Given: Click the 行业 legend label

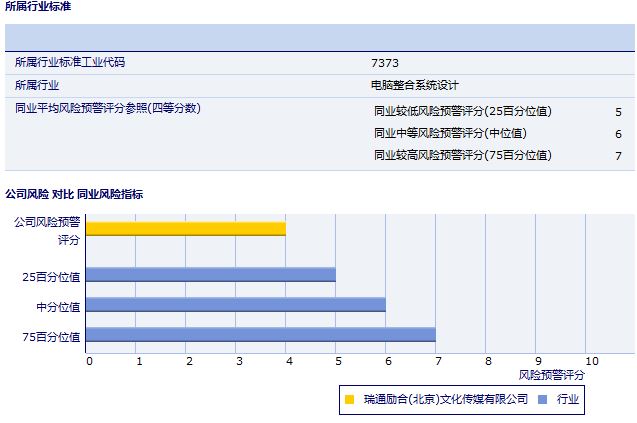Looking at the screenshot, I should coord(568,400).
